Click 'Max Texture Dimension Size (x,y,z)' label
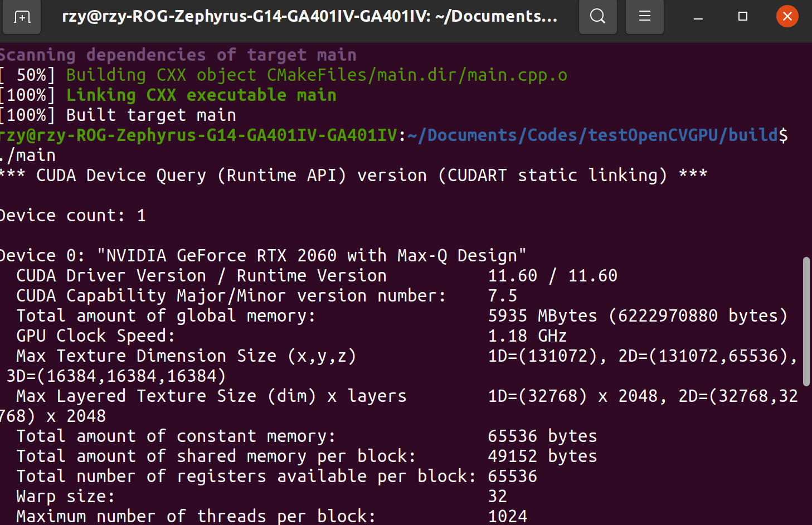Viewport: 812px width, 525px height. [x=186, y=356]
